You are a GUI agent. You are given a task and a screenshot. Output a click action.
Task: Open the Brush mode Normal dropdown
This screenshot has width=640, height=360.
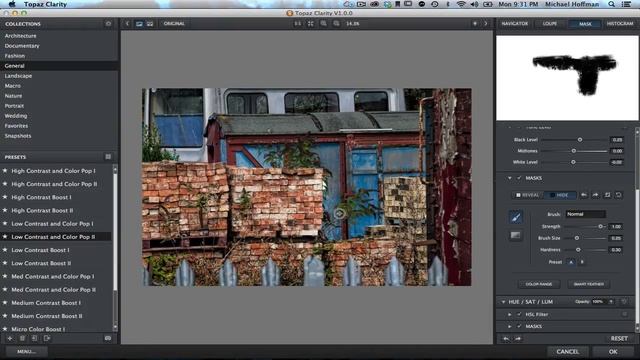[585, 214]
